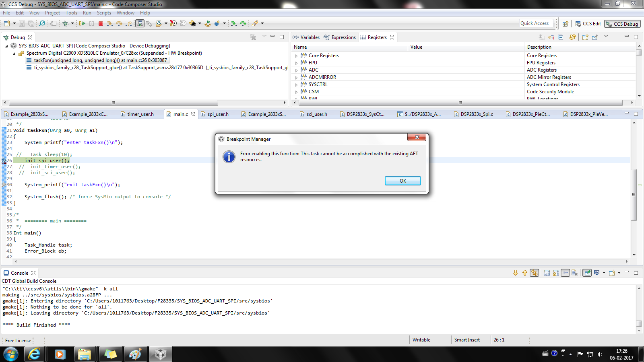Open the New toolbar dropdown arrow
The height and width of the screenshot is (362, 644).
(x=13, y=23)
